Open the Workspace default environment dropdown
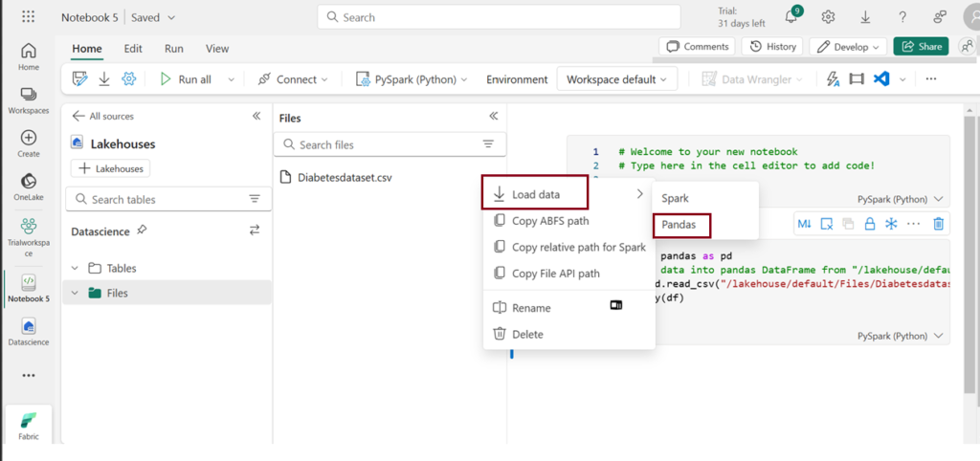 click(x=617, y=79)
